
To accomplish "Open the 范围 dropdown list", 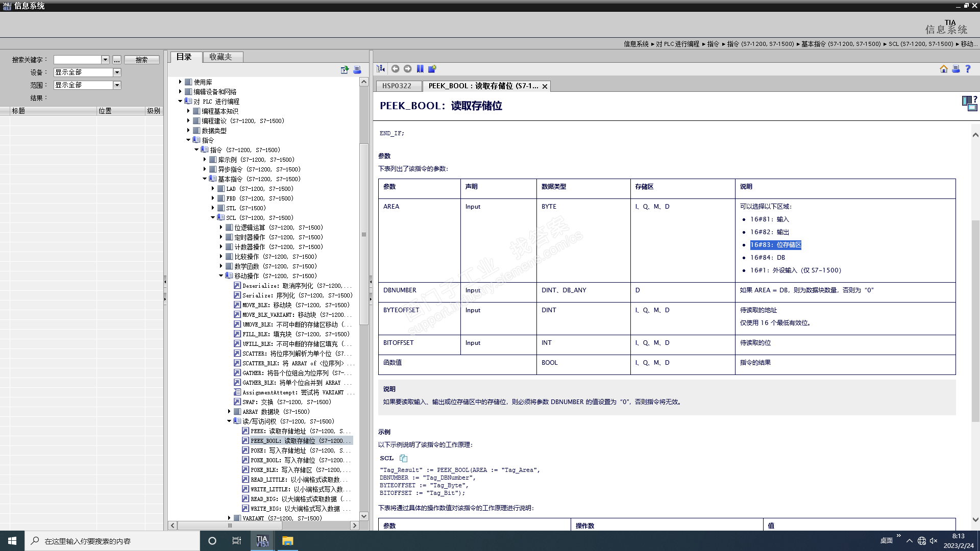I will (117, 85).
